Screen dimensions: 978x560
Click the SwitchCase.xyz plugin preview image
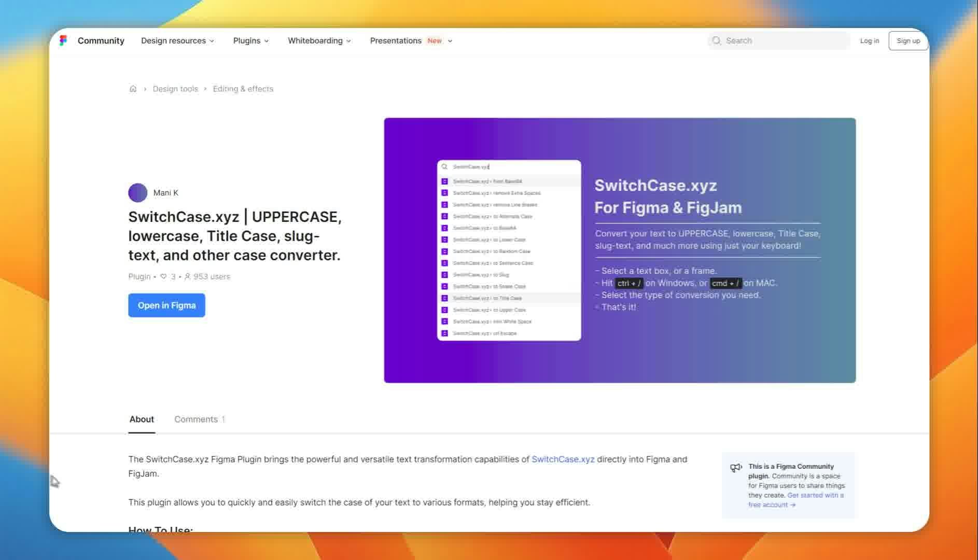(x=620, y=250)
